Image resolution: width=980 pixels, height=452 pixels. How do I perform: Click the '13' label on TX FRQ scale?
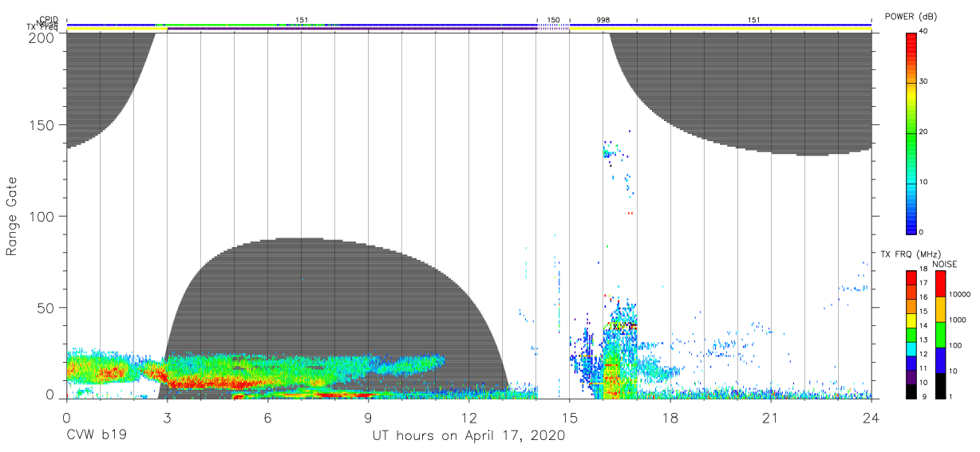(x=923, y=340)
